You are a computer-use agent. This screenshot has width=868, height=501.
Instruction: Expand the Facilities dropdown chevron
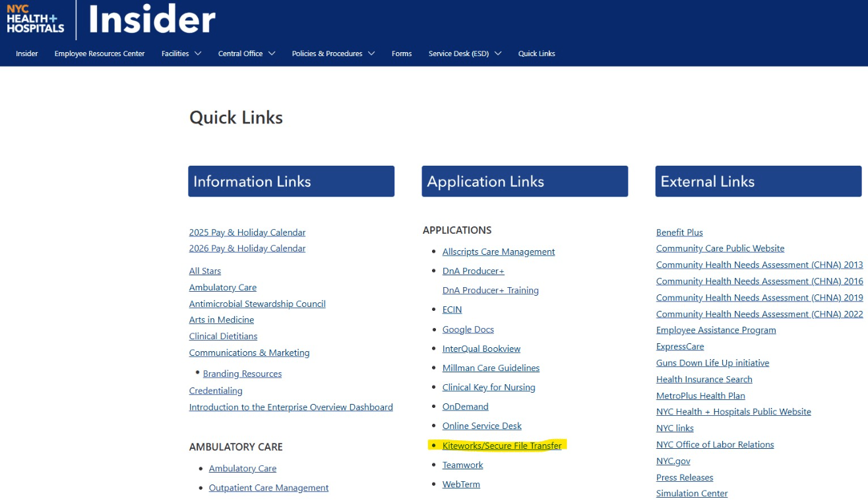[198, 53]
